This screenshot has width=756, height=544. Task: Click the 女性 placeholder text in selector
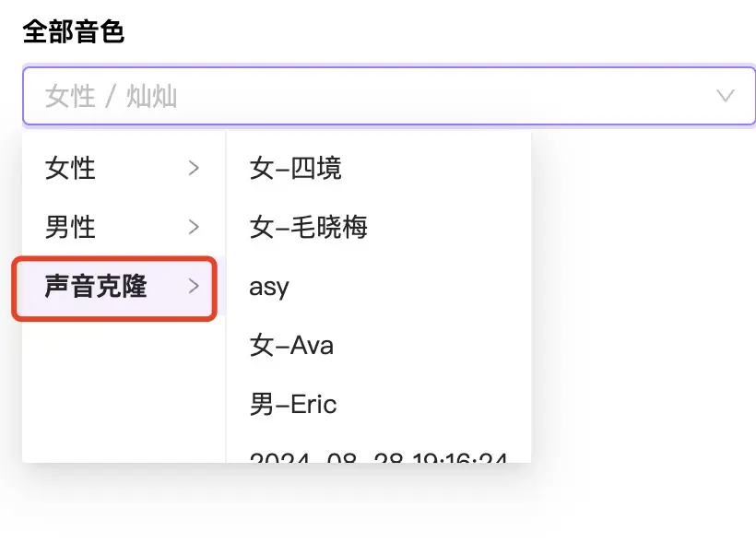70,96
